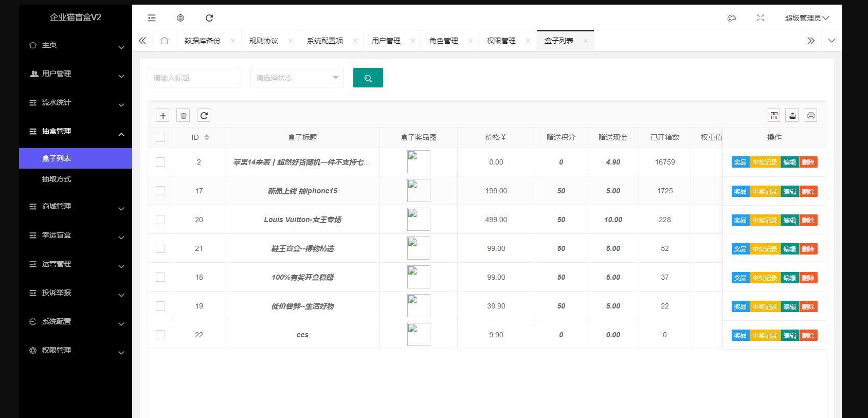Viewport: 868px width, 418px height.
Task: Expand the 幸运盲盒 sidebar menu
Action: 76,235
